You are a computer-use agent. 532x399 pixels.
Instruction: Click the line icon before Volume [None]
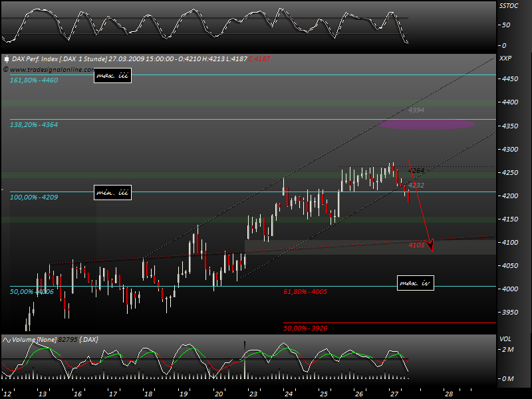click(x=7, y=340)
